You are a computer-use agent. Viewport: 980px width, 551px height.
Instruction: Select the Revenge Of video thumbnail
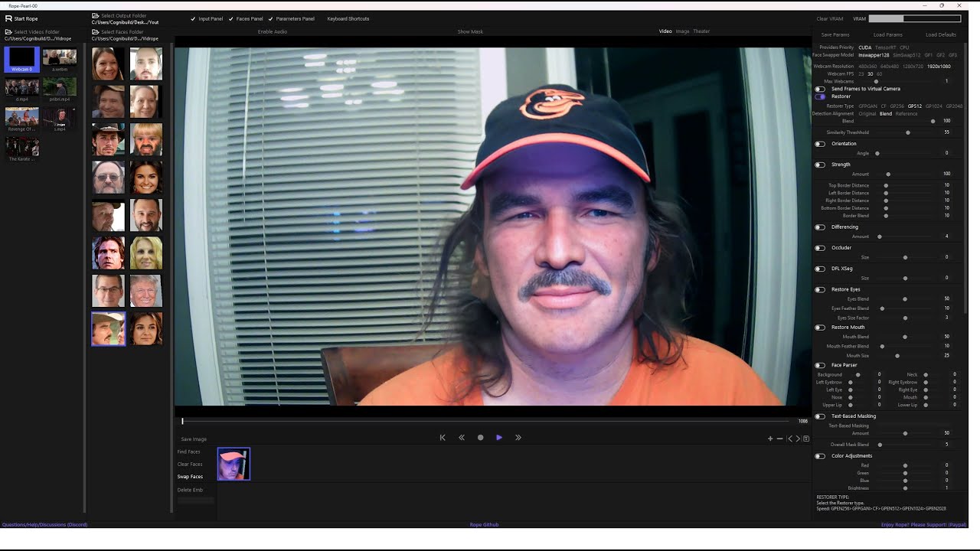[x=22, y=119]
